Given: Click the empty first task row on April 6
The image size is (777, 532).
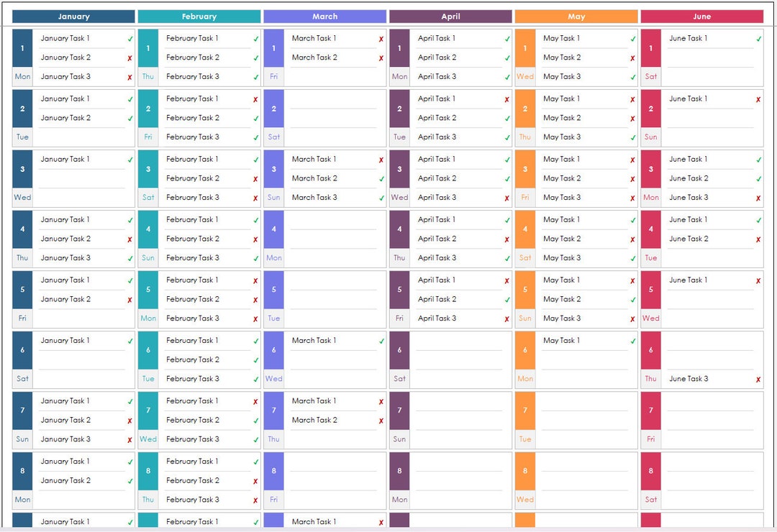Looking at the screenshot, I should pyautogui.click(x=463, y=340).
